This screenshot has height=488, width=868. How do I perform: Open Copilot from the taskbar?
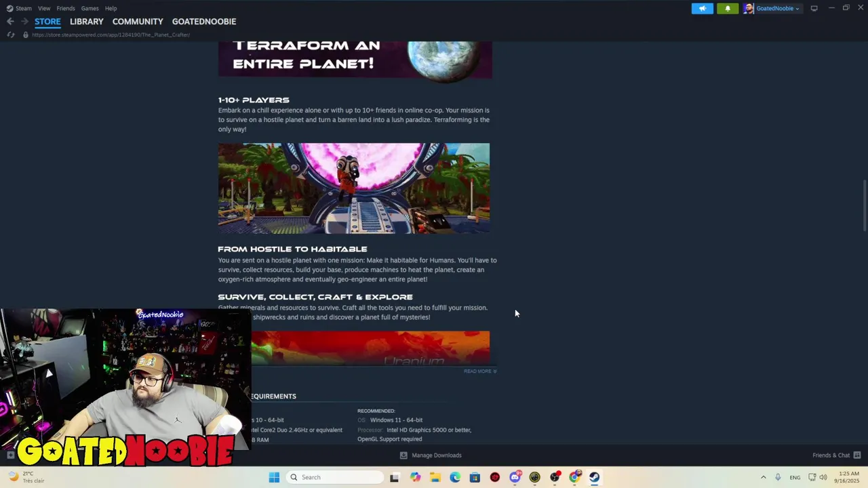[415, 477]
